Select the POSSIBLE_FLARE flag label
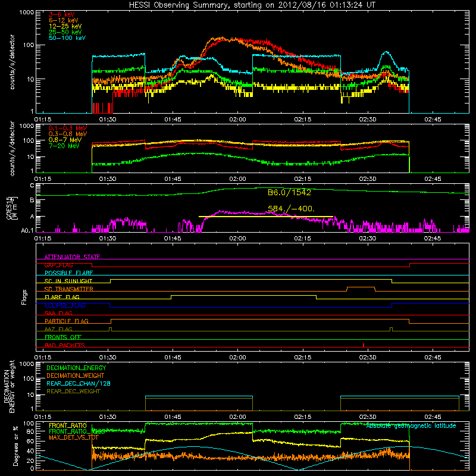This screenshot has width=476, height=476. pyautogui.click(x=68, y=273)
